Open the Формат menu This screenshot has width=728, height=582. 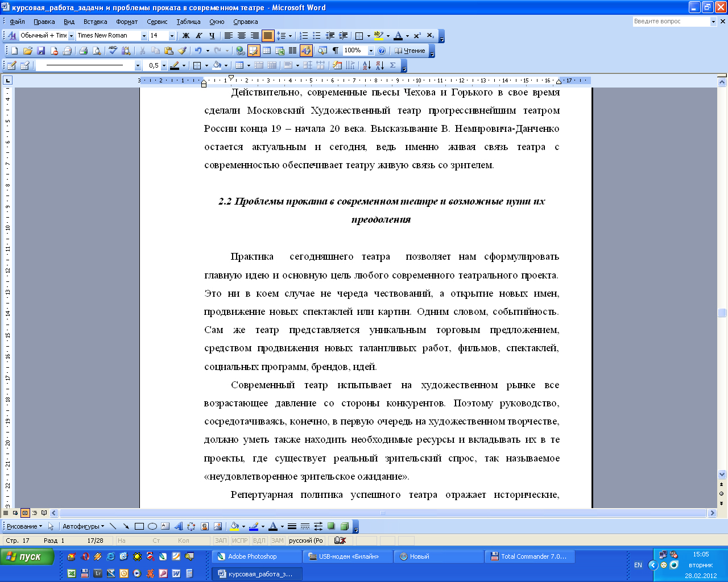[x=127, y=22]
